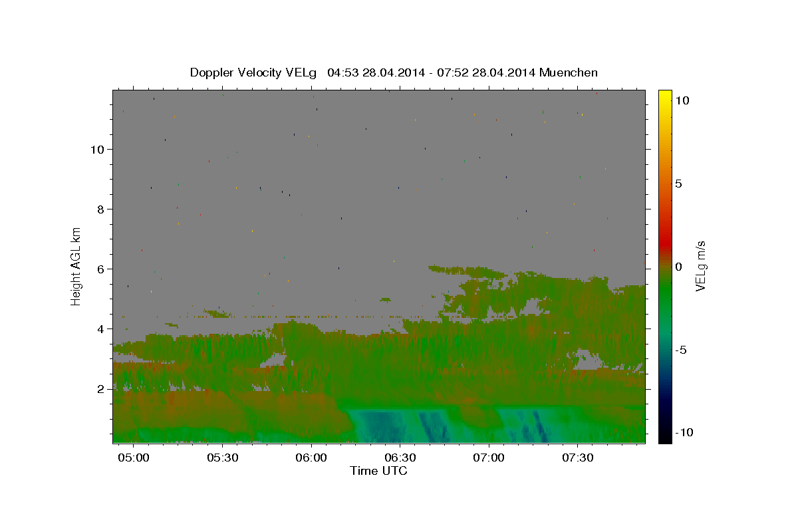Click the colorbar bottom value -10 label
The image size is (798, 532).
(684, 433)
